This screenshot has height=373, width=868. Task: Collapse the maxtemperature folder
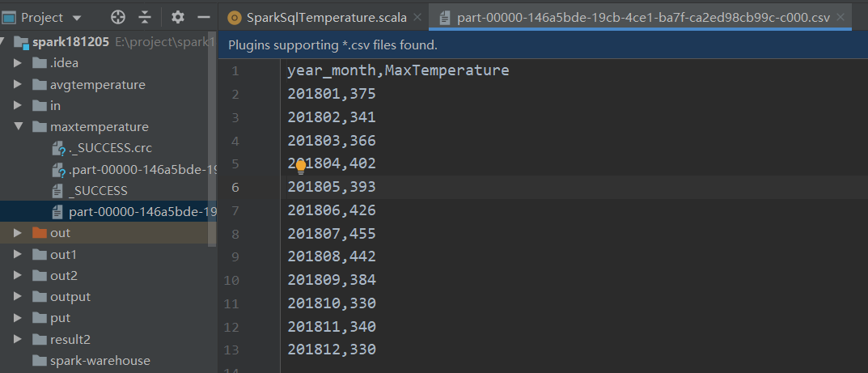point(18,127)
